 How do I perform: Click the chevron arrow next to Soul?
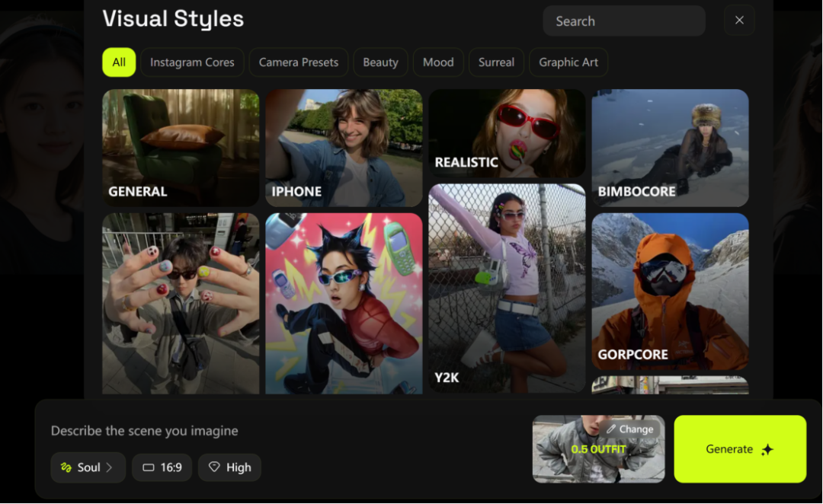pyautogui.click(x=109, y=467)
